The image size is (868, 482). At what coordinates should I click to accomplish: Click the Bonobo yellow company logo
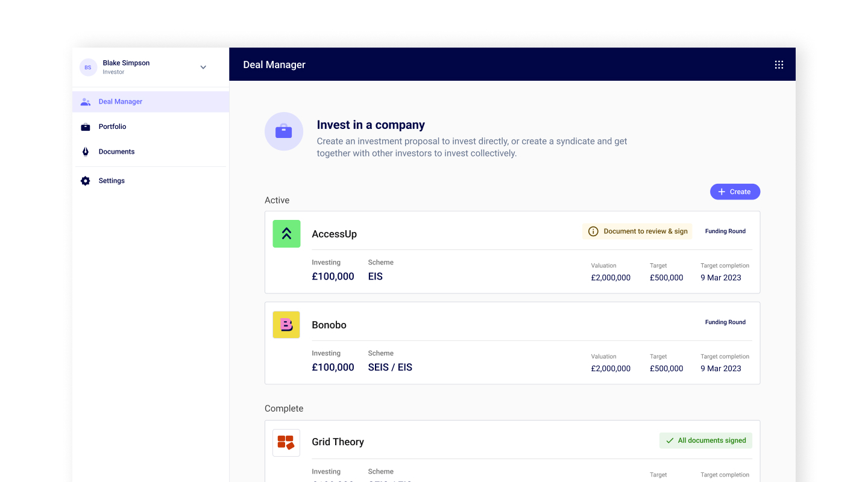(x=286, y=324)
